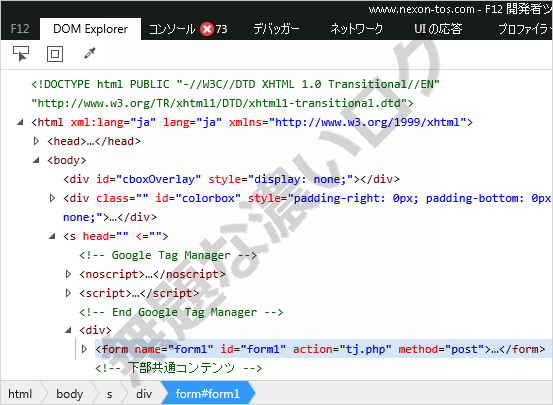Expand the form1 form node
553x405 pixels.
click(84, 349)
